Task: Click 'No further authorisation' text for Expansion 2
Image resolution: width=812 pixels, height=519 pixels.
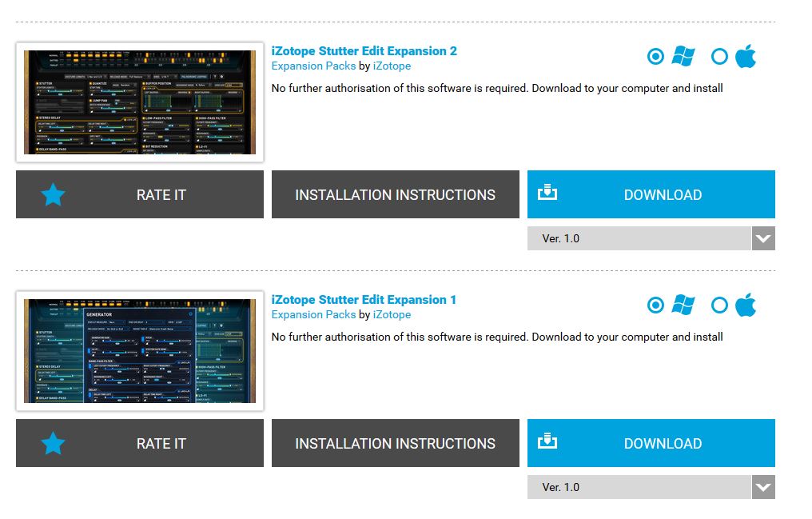Action: click(497, 88)
